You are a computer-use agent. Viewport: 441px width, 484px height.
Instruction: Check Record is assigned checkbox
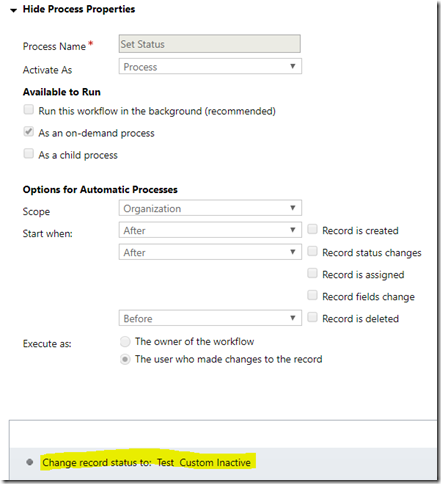pyautogui.click(x=312, y=273)
